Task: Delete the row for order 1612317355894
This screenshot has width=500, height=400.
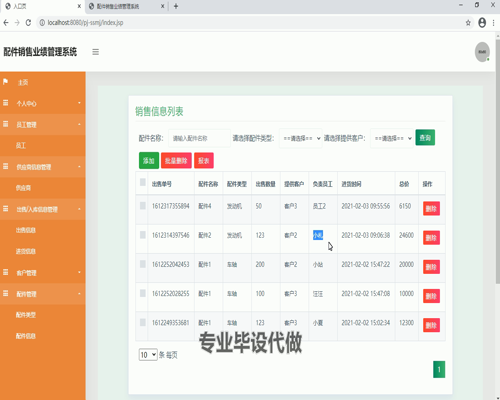Action: (431, 209)
